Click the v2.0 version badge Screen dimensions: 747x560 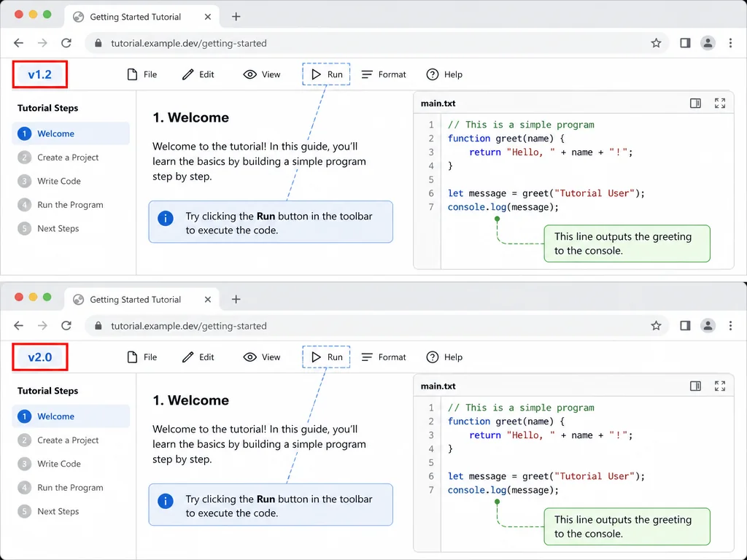pos(40,357)
